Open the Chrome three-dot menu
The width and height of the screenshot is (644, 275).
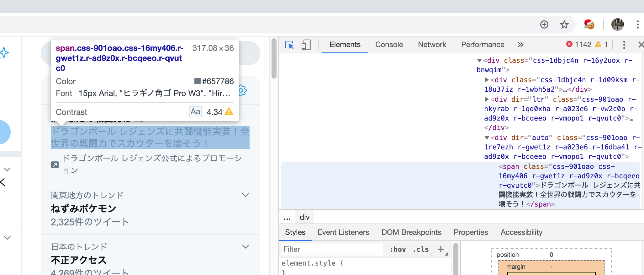[637, 24]
